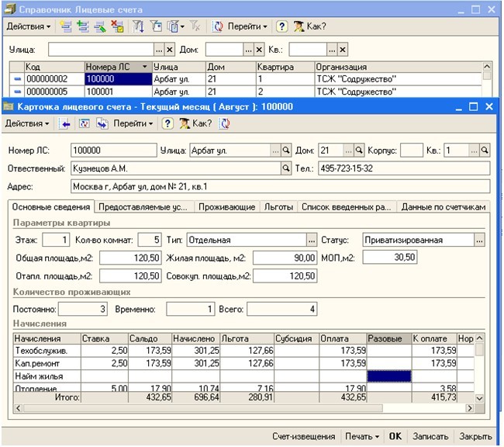Image resolution: width=504 pixels, height=447 pixels.
Task: Switch to 'Льготы' tab
Action: 278,207
